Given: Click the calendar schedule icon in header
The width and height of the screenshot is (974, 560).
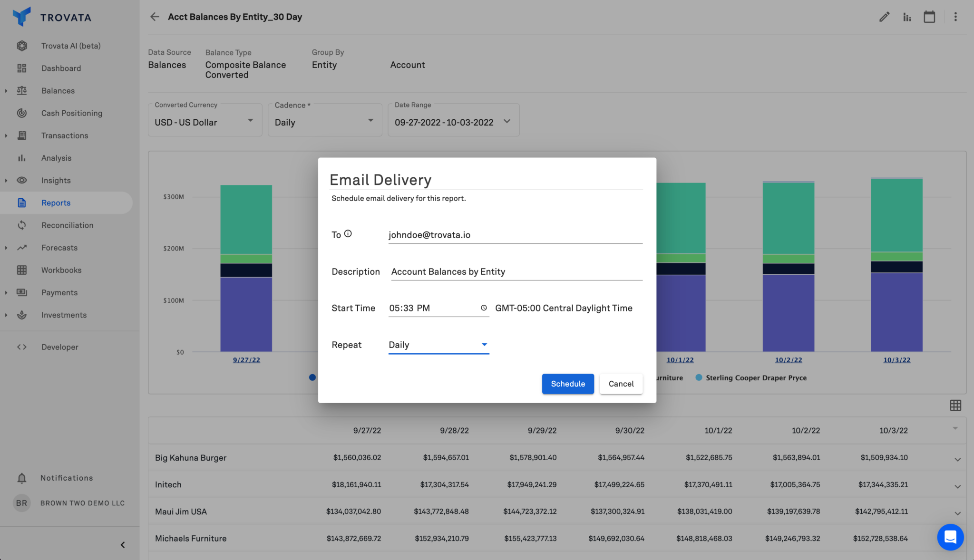Looking at the screenshot, I should pyautogui.click(x=929, y=17).
